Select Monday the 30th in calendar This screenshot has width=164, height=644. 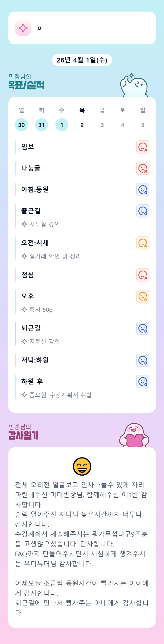click(21, 125)
